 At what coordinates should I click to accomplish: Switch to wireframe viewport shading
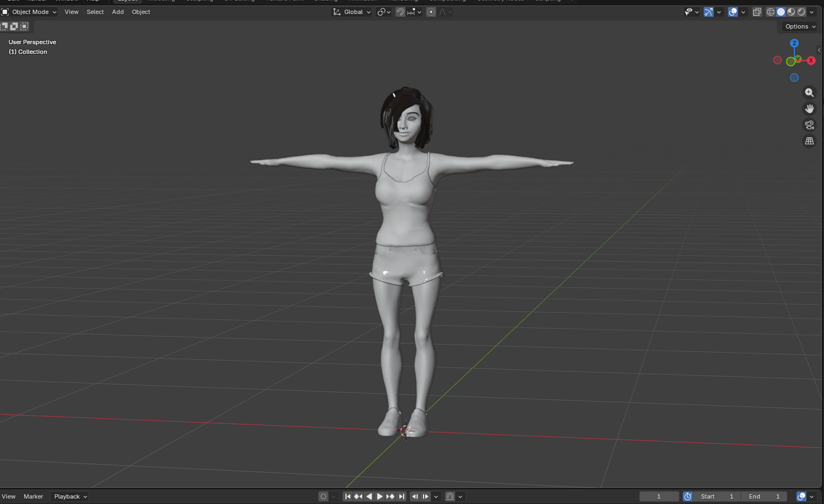point(771,12)
